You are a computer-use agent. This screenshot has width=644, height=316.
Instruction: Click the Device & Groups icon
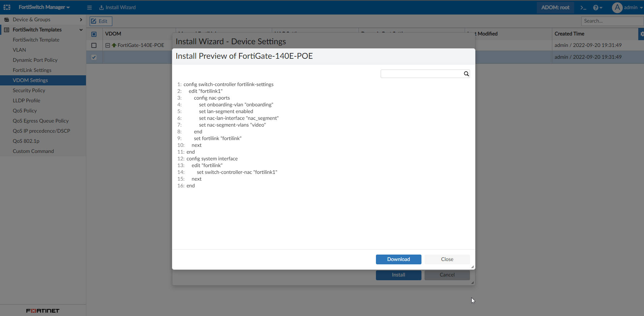click(6, 20)
